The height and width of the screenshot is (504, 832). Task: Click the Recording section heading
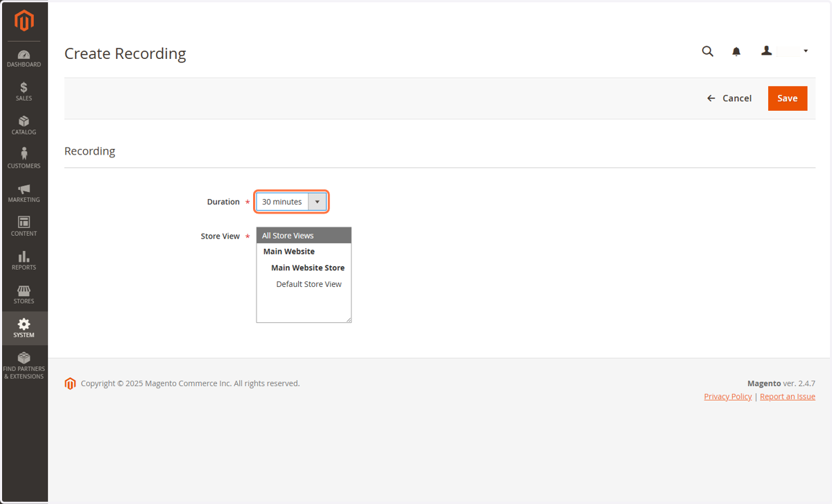coord(90,151)
